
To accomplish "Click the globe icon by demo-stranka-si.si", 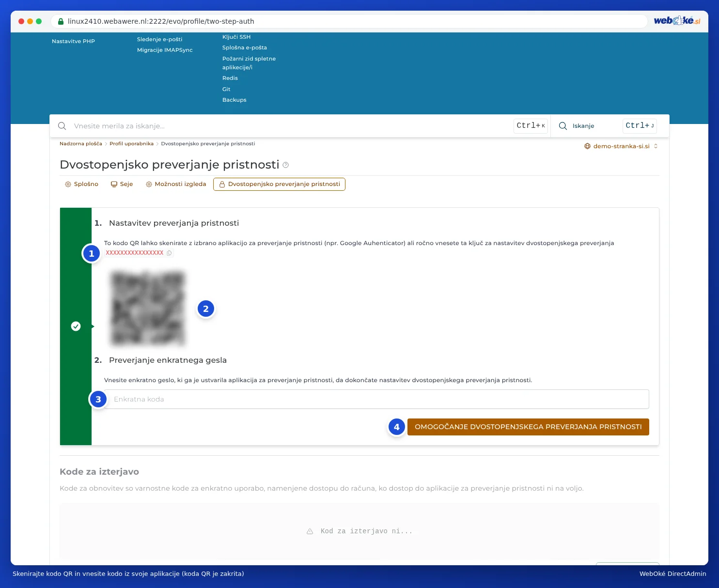I will point(587,146).
